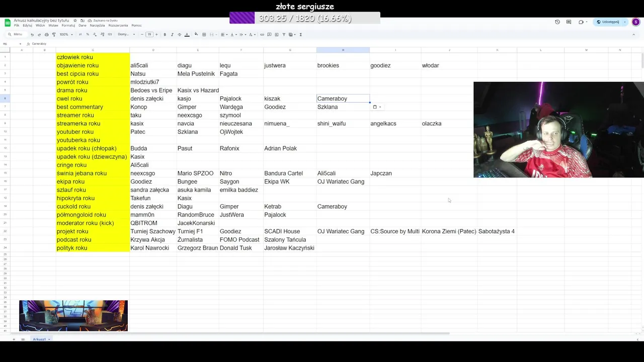Screen dimensions: 644x362
Task: Decrease font size with the minus button
Action: (x=142, y=35)
